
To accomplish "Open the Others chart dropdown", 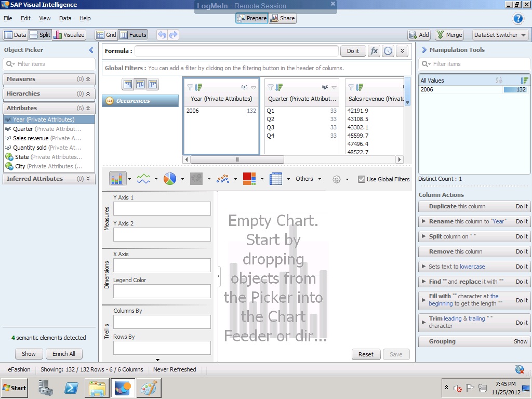I will (x=308, y=179).
